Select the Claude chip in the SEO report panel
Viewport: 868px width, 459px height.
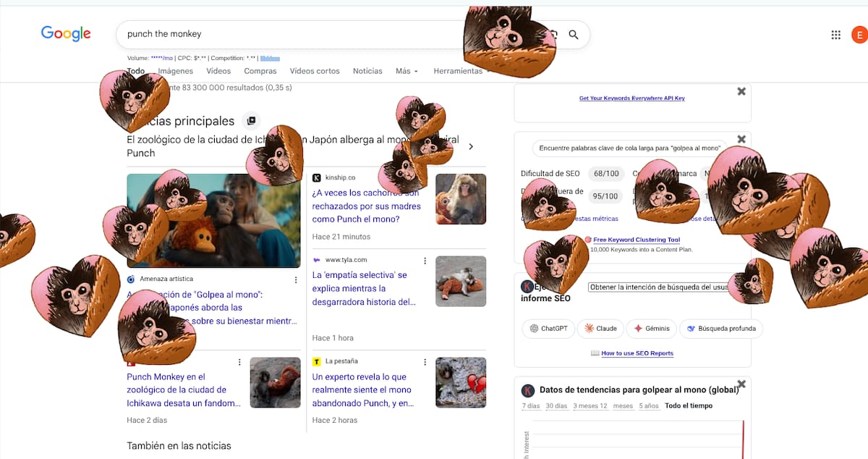pos(600,328)
